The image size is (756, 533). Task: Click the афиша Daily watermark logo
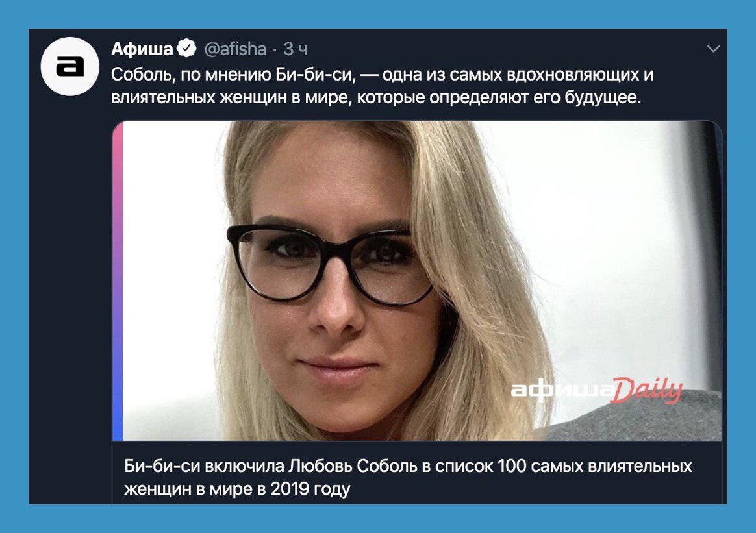596,390
